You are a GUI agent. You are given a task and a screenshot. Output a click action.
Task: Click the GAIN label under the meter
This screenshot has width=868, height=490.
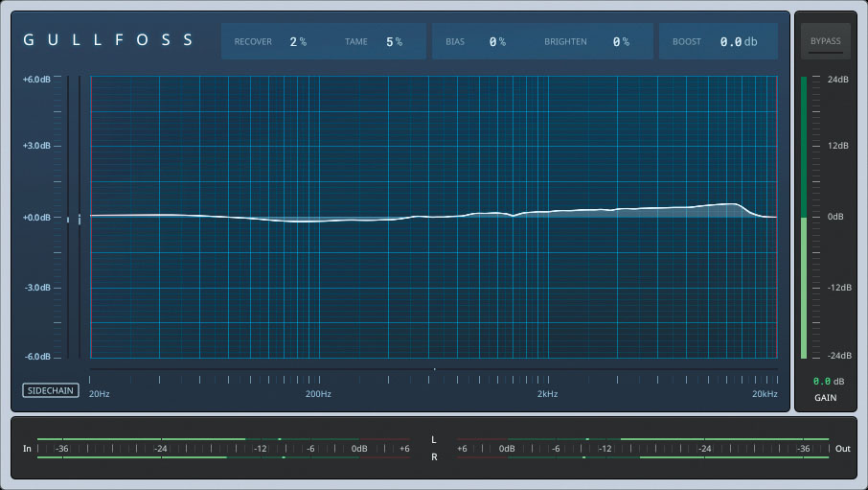[x=826, y=397]
